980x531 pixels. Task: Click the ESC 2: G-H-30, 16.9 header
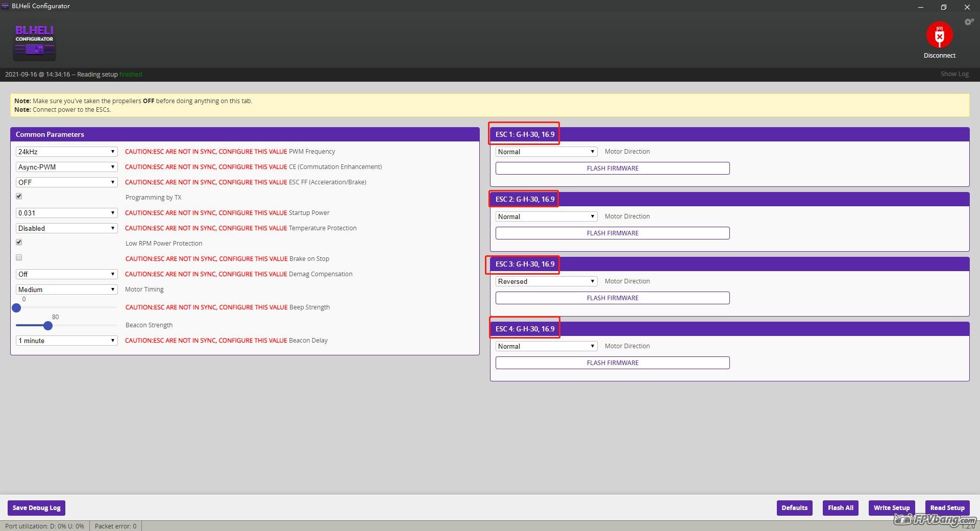click(x=729, y=199)
